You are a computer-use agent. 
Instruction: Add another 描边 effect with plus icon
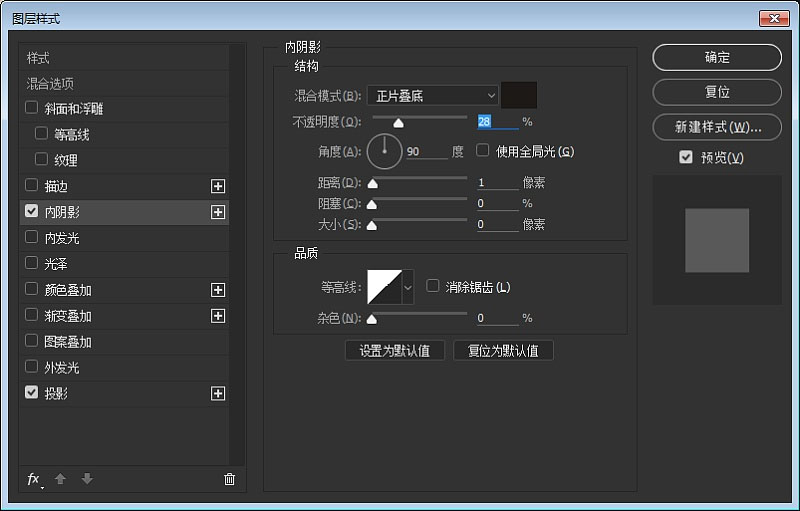pos(218,186)
